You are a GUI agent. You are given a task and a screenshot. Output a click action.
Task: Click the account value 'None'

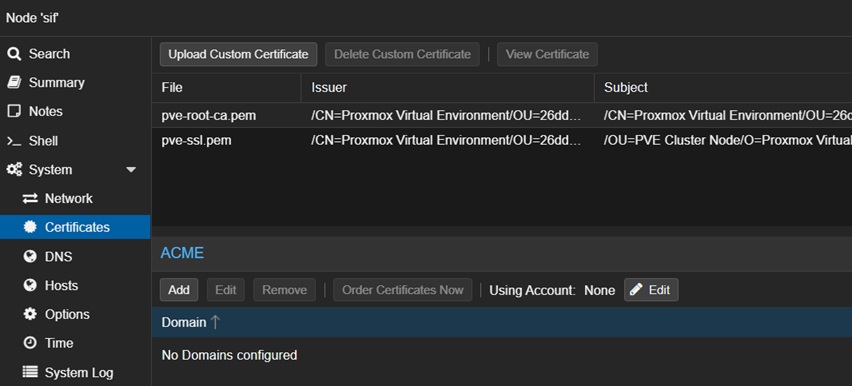click(x=599, y=290)
